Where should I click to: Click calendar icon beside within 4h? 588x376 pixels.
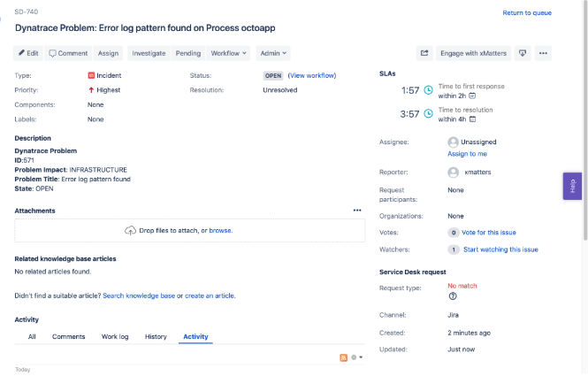coord(472,119)
